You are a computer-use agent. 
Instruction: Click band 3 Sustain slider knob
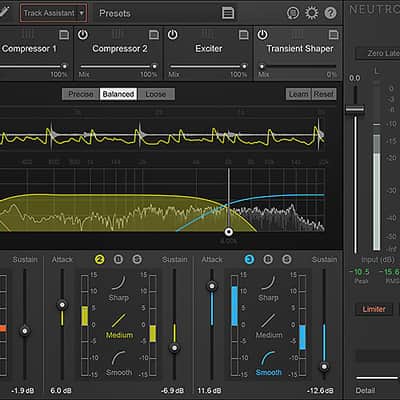click(x=324, y=367)
